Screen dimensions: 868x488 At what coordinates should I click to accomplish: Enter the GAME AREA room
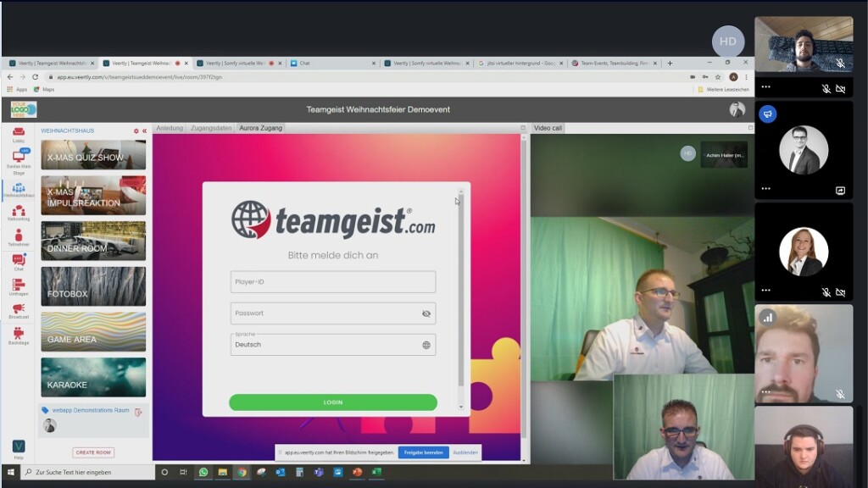(x=93, y=331)
